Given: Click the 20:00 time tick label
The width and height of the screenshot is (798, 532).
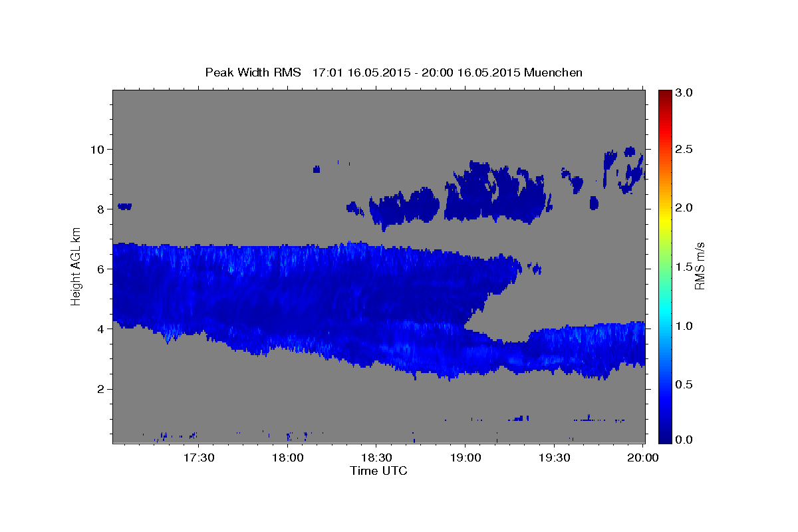Looking at the screenshot, I should pyautogui.click(x=642, y=458).
